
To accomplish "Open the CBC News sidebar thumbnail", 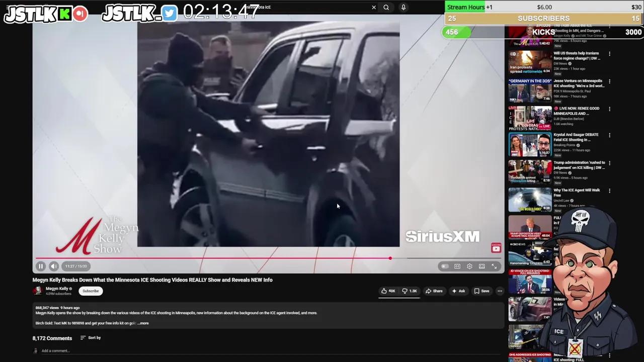I will click(x=530, y=254).
